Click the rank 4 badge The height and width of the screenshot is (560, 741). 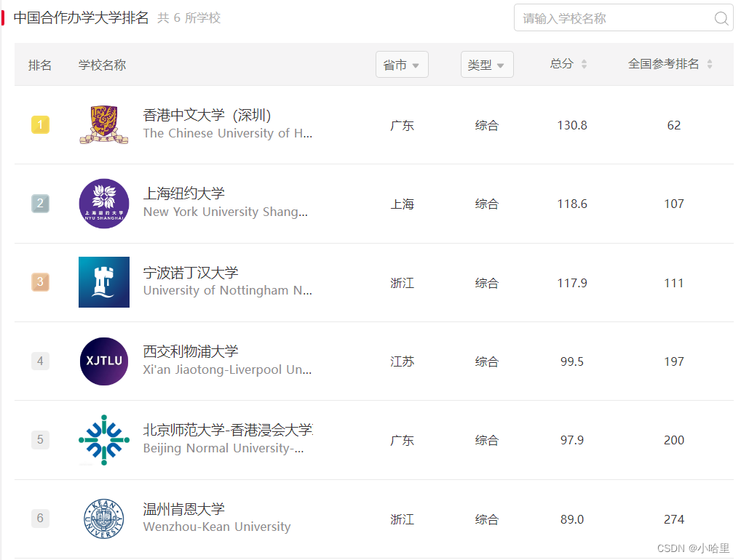pyautogui.click(x=40, y=361)
